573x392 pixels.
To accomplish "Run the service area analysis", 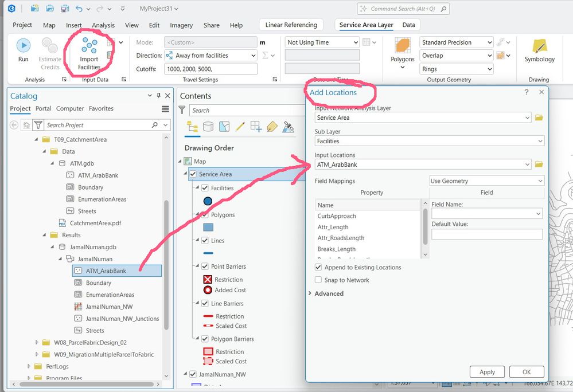I will coord(23,50).
